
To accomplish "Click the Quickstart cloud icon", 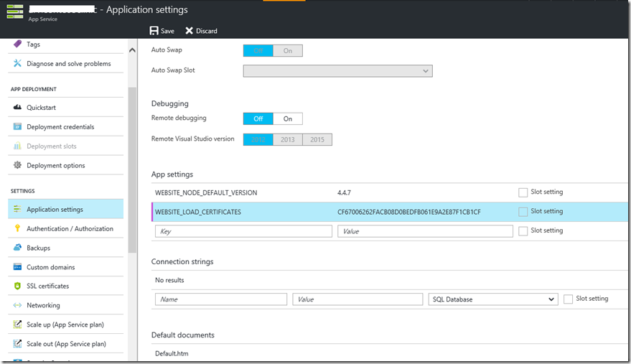I will click(x=17, y=108).
